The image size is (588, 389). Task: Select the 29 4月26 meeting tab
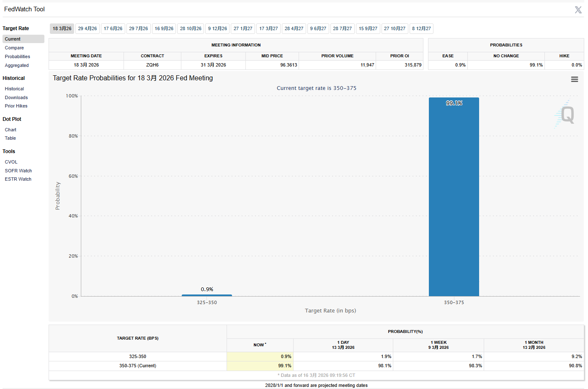tap(87, 28)
